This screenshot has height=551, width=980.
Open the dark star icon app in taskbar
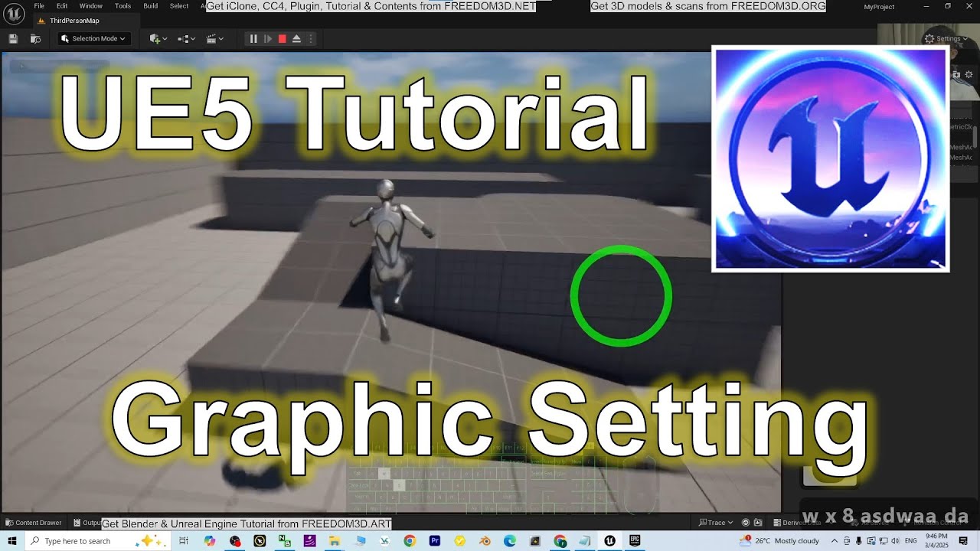pos(534,541)
